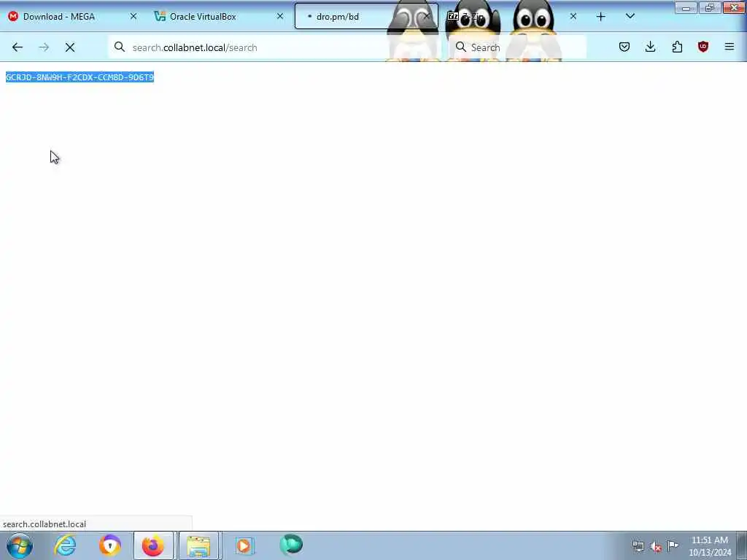The width and height of the screenshot is (747, 560).
Task: Click the Show desktop button
Action: [743, 545]
